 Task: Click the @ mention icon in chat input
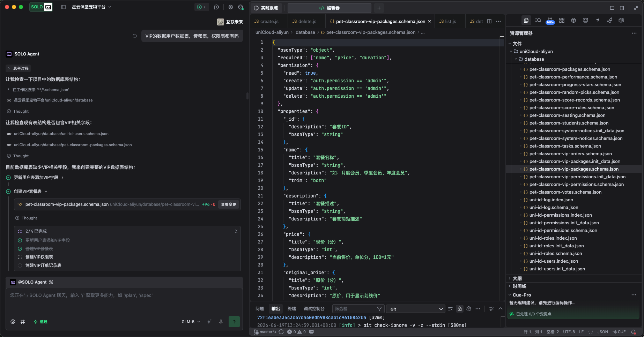coord(13,322)
